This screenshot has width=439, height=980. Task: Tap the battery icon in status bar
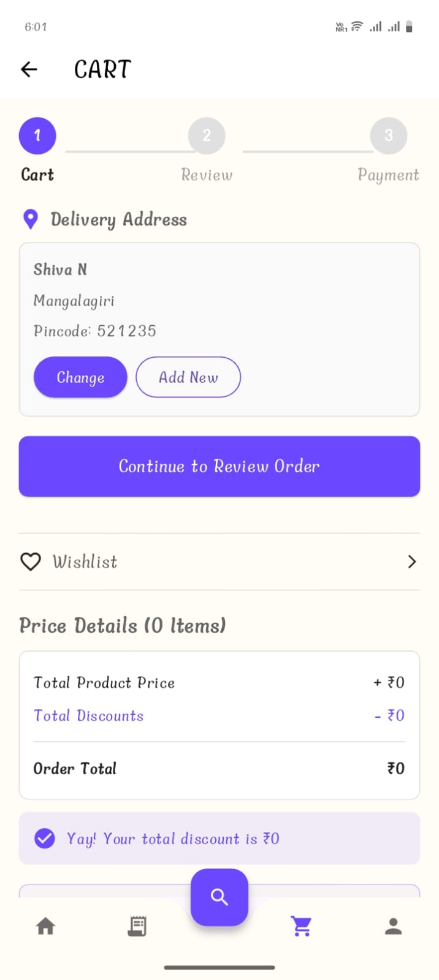click(409, 26)
